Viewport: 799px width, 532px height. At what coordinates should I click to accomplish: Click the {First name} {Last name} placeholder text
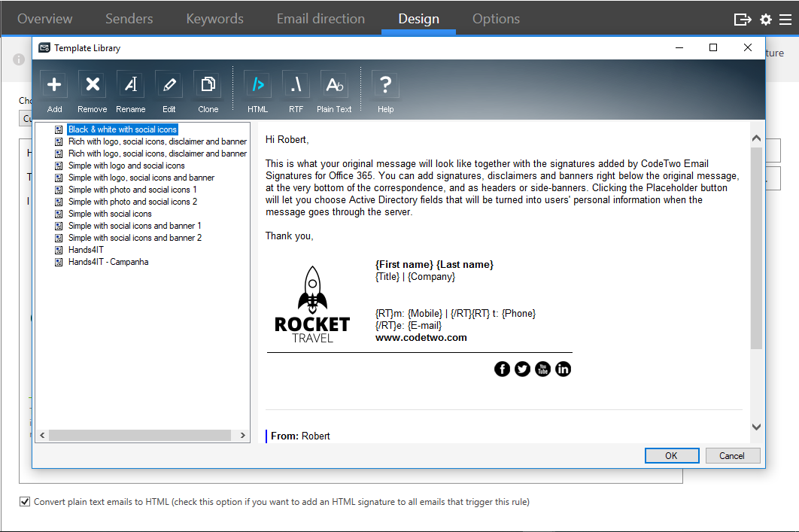tap(434, 264)
